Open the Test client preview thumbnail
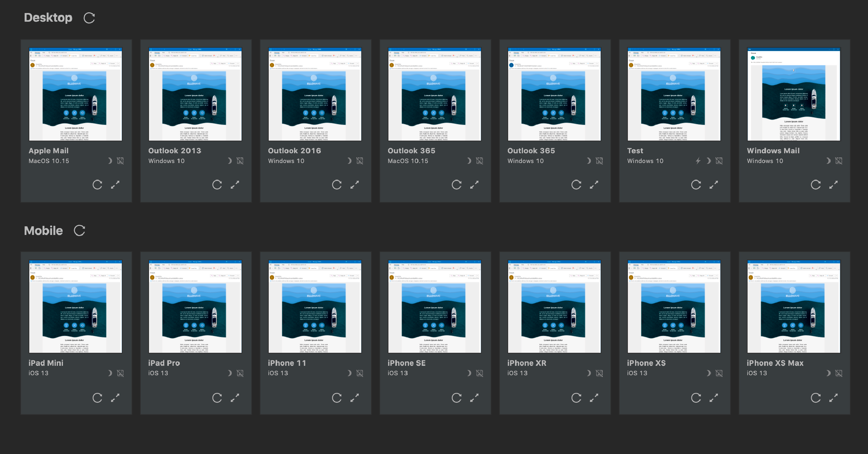The width and height of the screenshot is (868, 454). 674,94
